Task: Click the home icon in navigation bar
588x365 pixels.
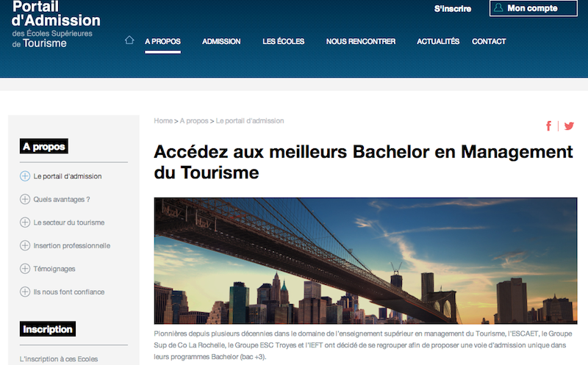Action: point(129,40)
